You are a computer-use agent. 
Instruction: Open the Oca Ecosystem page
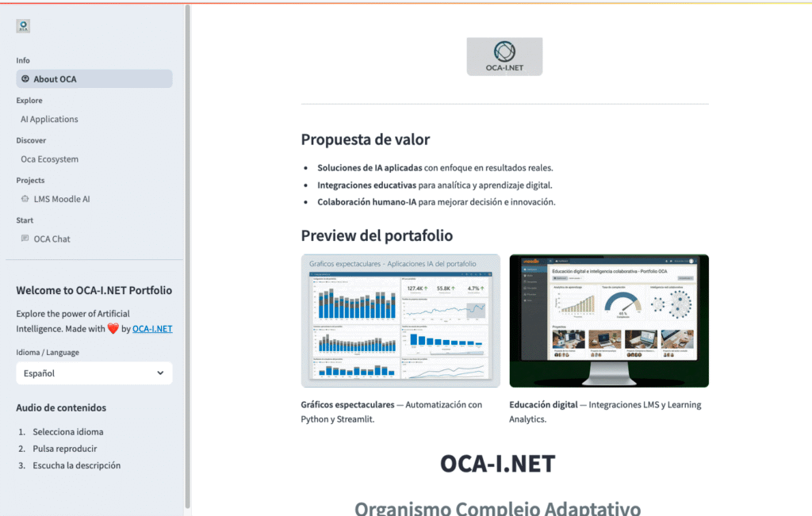[49, 159]
